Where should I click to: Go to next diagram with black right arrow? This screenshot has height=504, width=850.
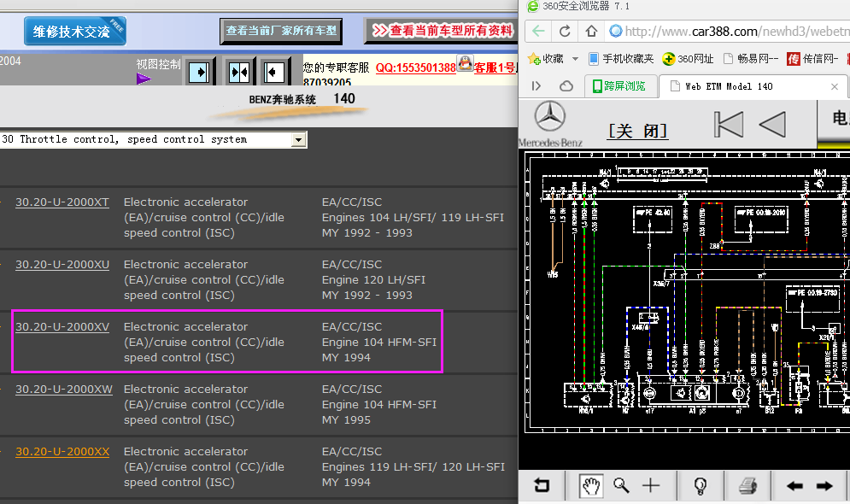824,486
